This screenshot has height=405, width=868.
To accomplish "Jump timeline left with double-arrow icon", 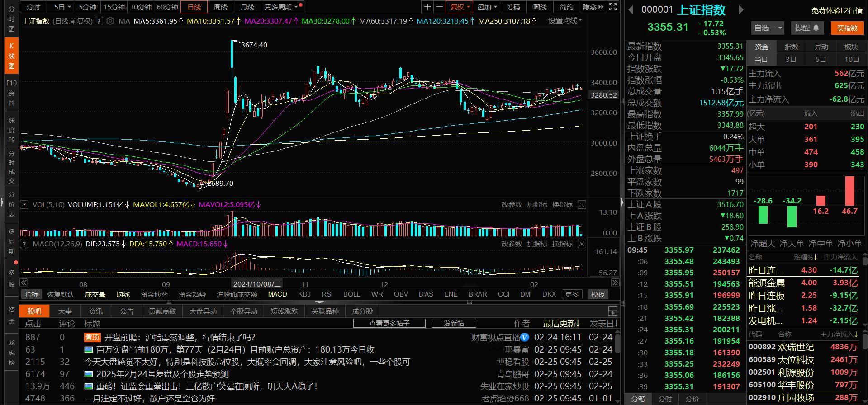I will [x=24, y=283].
